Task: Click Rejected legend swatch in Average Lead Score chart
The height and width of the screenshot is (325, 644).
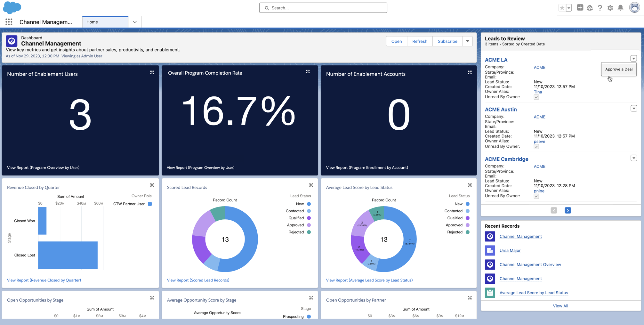Action: [x=468, y=232]
